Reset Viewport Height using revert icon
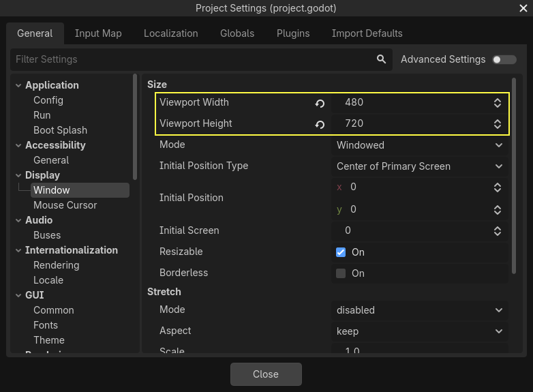The height and width of the screenshot is (392, 533). [320, 124]
